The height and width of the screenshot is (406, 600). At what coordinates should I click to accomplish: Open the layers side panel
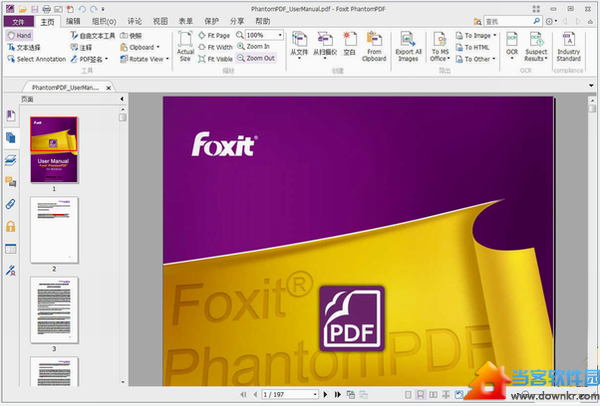coord(11,160)
